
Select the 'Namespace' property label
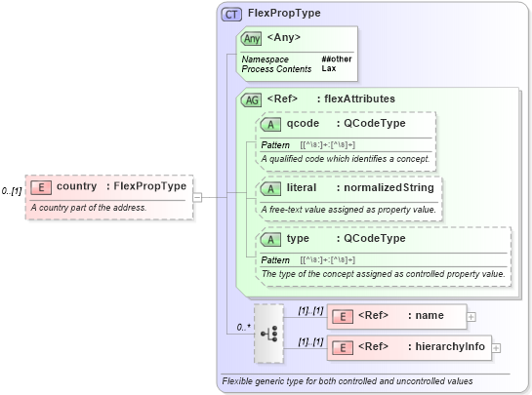click(265, 59)
